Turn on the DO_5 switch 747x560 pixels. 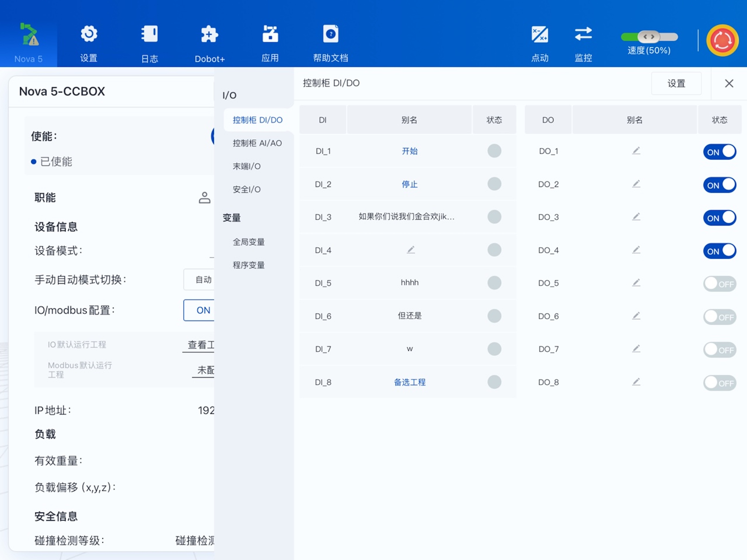click(719, 284)
